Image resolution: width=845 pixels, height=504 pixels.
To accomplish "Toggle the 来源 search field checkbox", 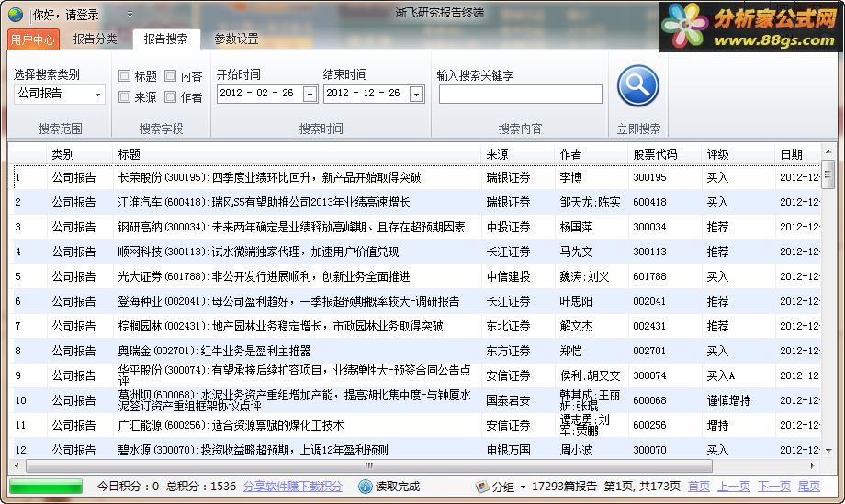I will pyautogui.click(x=125, y=97).
